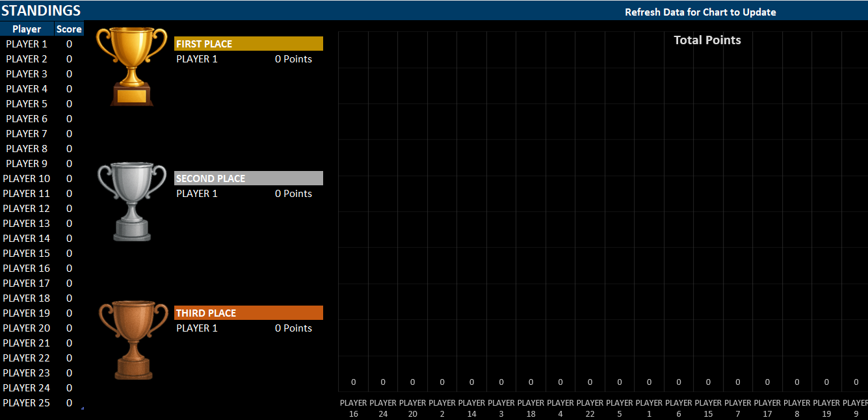The width and height of the screenshot is (868, 420).
Task: Select PLAYER 12 in standings table
Action: (x=27, y=209)
